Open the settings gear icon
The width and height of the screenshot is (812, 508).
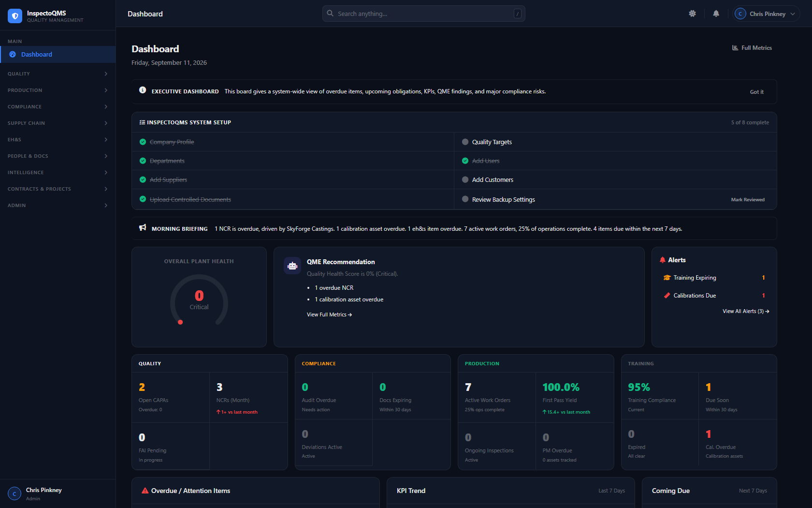[692, 14]
